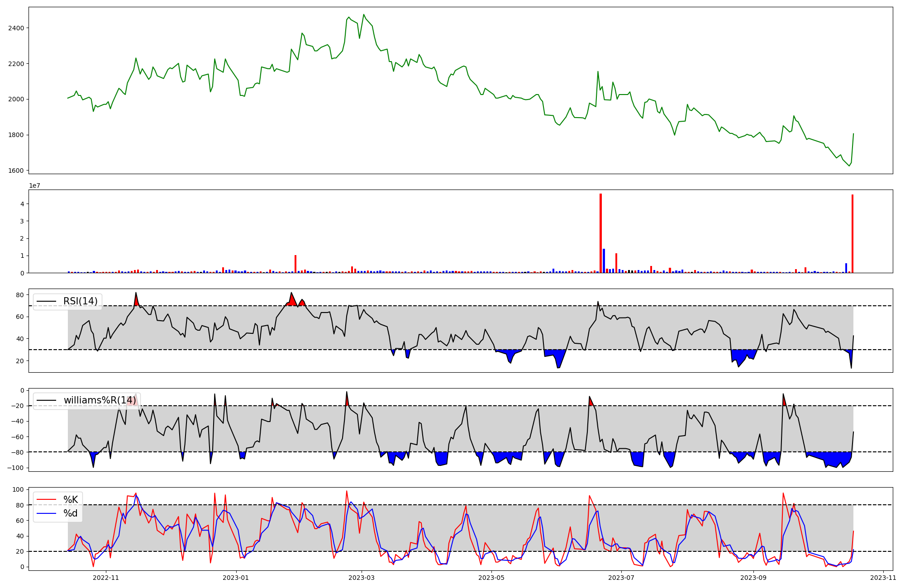The image size is (905, 588).
Task: Click the 2023-05 date axis label
Action: coord(491,578)
